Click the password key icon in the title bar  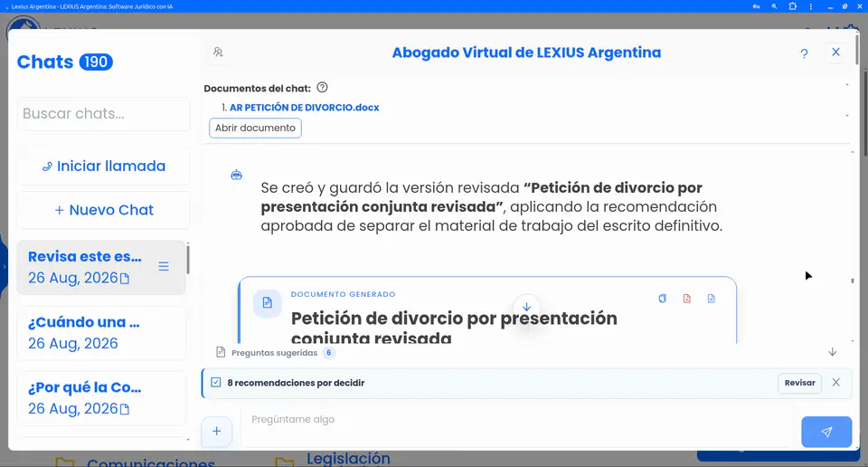pos(756,6)
